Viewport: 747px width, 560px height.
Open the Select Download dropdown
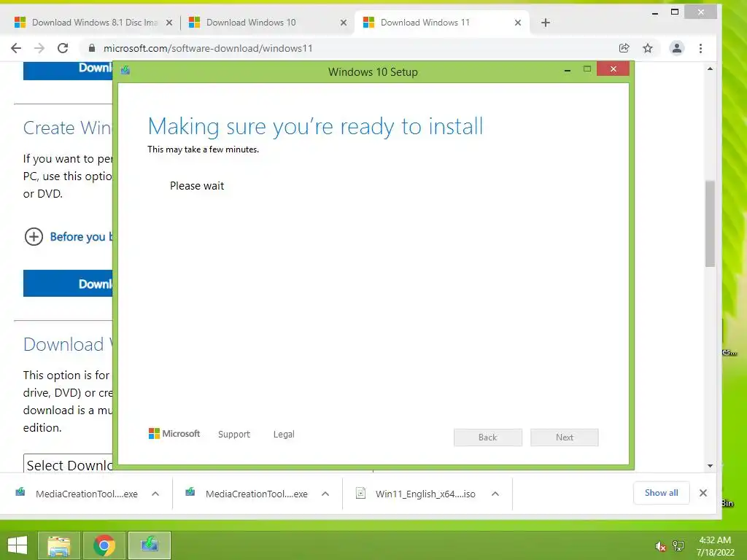(x=68, y=463)
